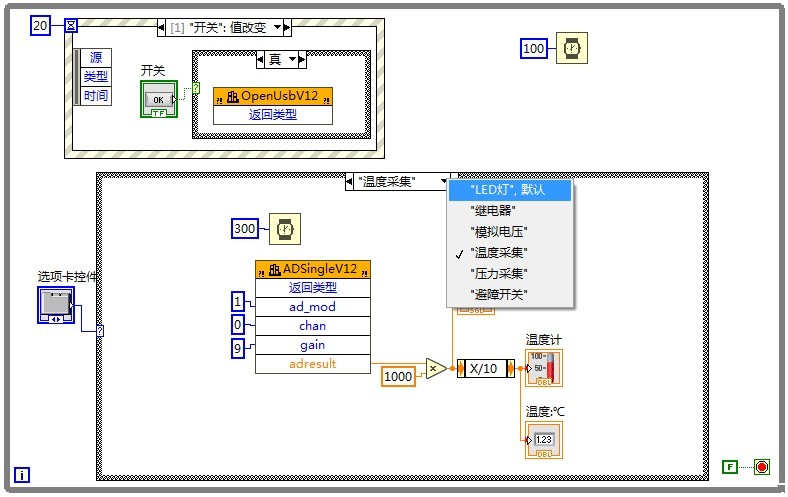Go to previous case of 真 structure
This screenshot has height=497, width=788.
pyautogui.click(x=260, y=60)
